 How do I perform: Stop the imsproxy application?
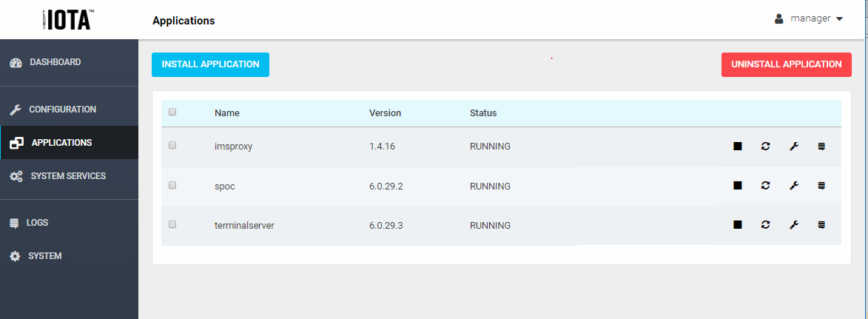click(738, 147)
